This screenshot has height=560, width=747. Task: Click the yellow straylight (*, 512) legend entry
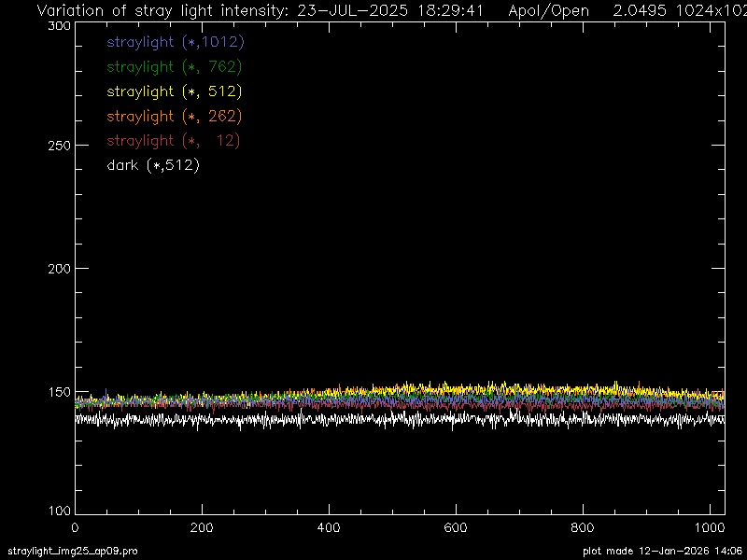coord(175,91)
